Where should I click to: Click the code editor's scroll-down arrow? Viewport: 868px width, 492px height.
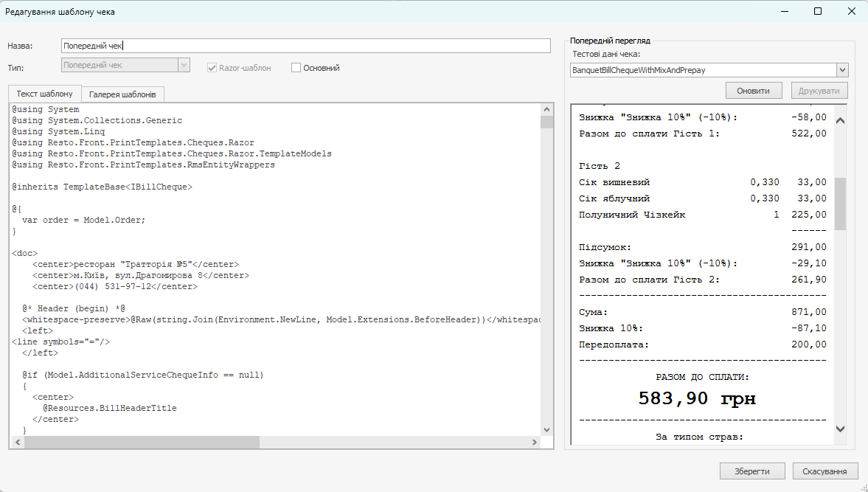pos(546,429)
